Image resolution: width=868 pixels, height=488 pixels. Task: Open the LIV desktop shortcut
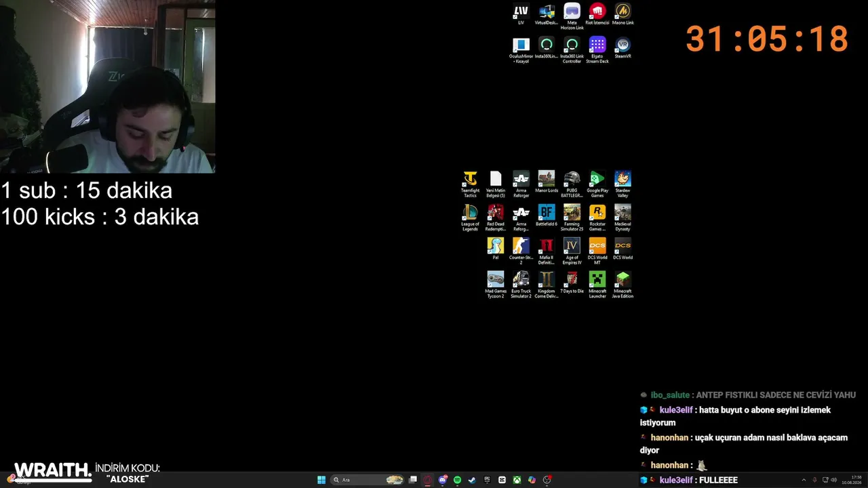[521, 14]
